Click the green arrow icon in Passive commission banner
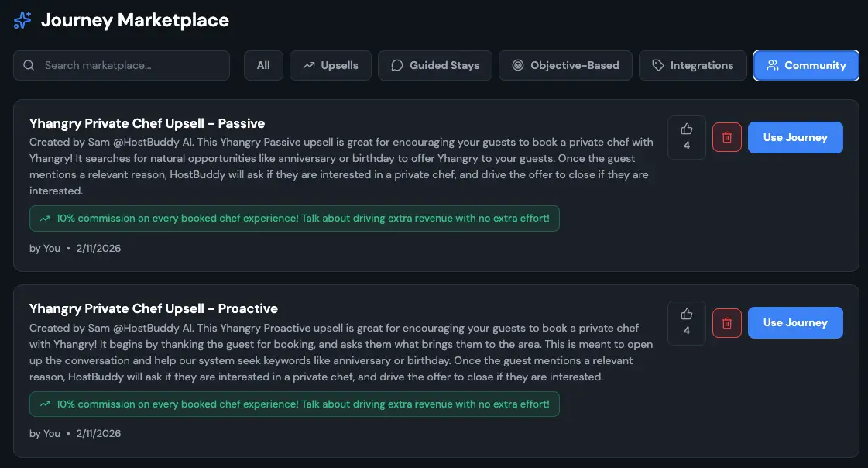Screen dimensions: 868x468 click(45, 218)
